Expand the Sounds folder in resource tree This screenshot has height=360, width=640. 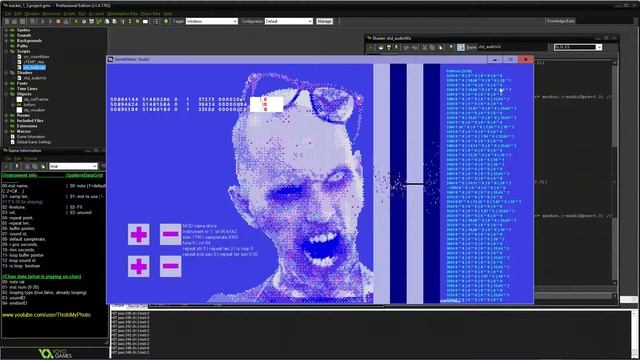(6, 36)
